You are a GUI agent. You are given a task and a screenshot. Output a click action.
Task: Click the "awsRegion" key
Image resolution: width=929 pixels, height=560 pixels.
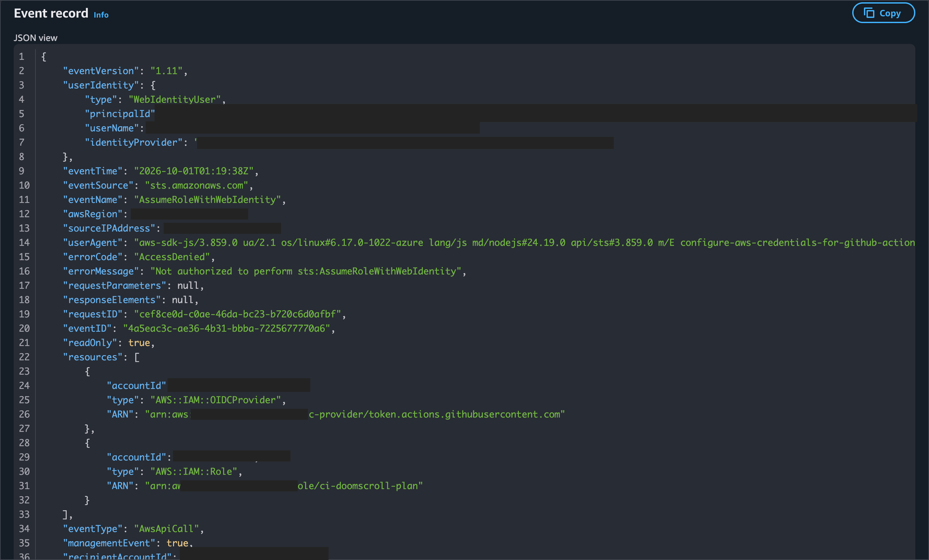(x=92, y=214)
